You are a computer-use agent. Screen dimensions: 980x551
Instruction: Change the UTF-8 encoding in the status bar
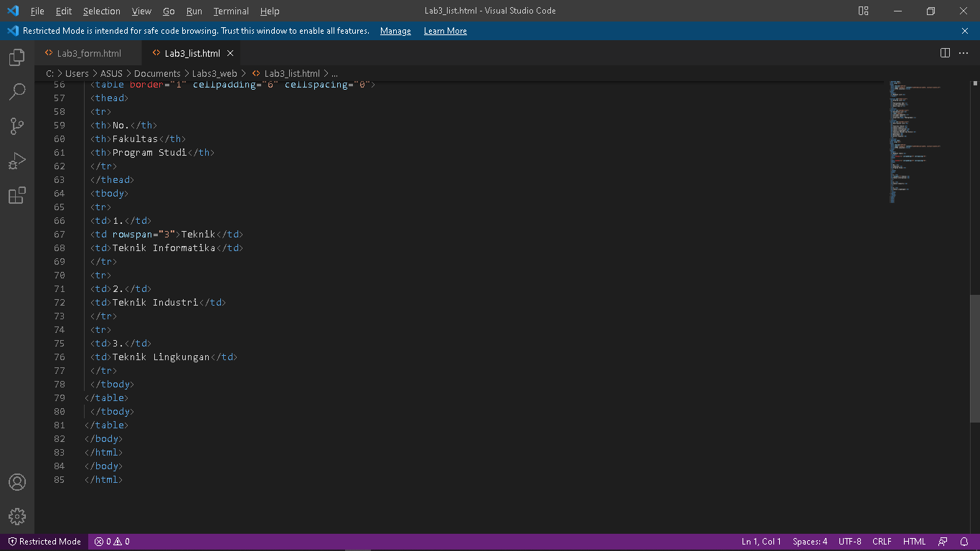click(x=849, y=541)
